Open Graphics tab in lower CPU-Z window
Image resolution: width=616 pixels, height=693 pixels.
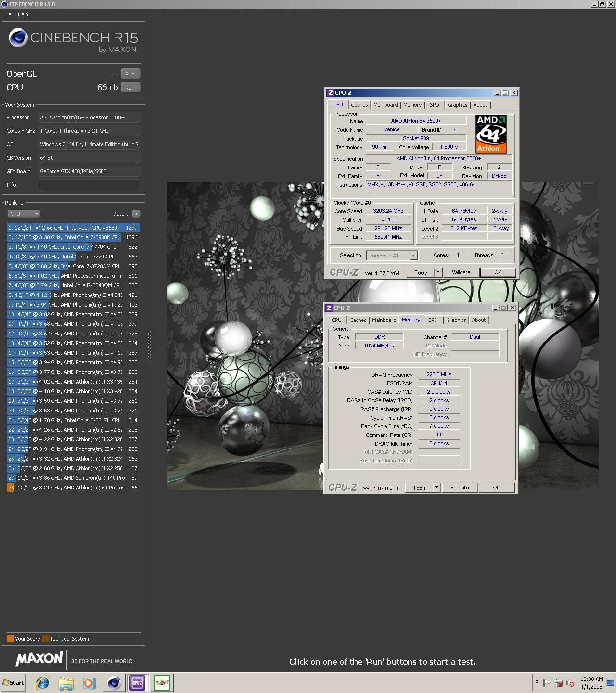pos(456,320)
